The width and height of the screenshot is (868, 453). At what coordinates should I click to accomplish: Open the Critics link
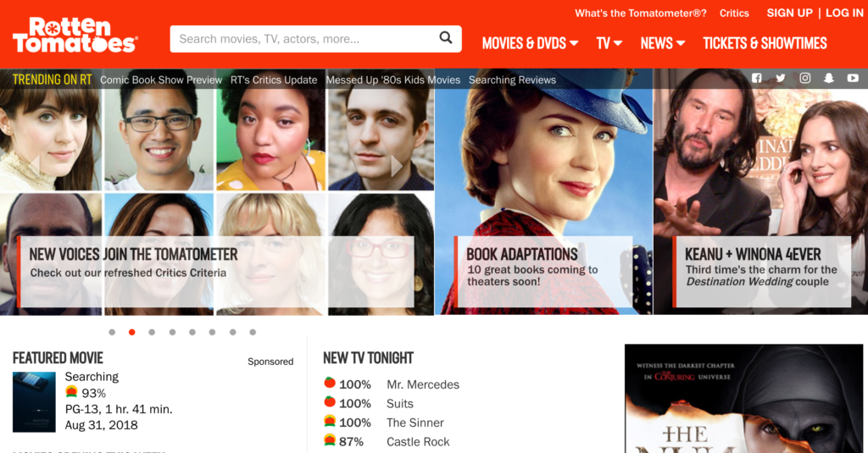tap(734, 14)
